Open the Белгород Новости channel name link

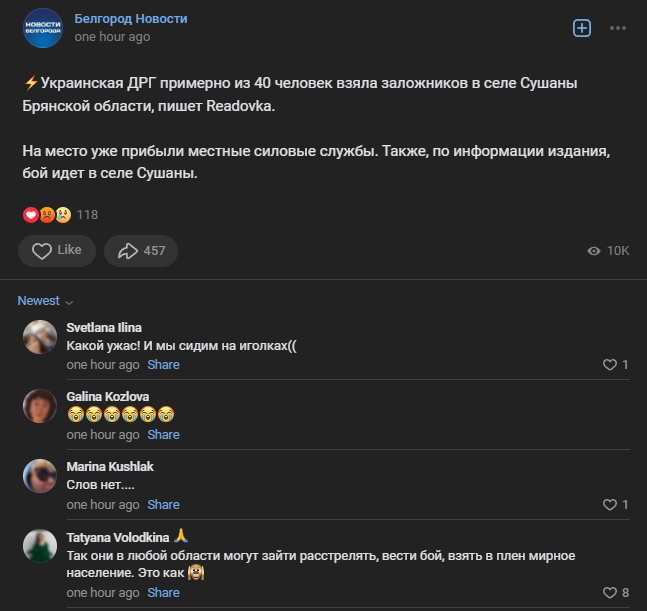pyautogui.click(x=130, y=19)
